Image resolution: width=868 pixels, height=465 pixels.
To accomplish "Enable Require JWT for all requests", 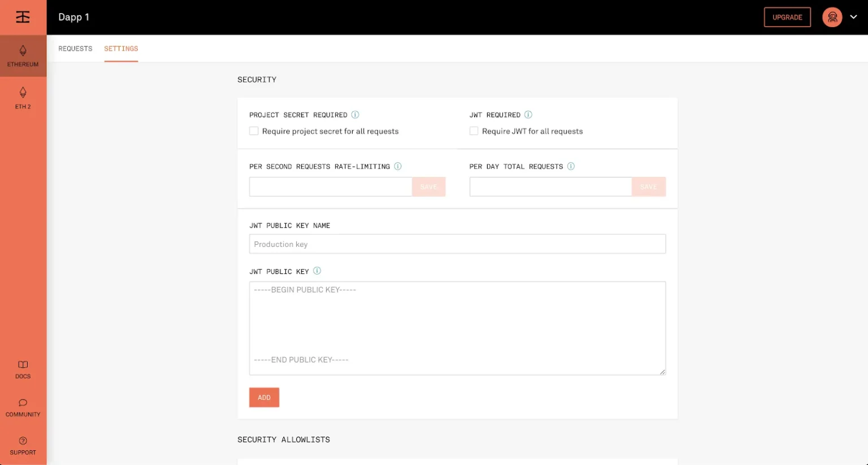I will click(x=474, y=131).
